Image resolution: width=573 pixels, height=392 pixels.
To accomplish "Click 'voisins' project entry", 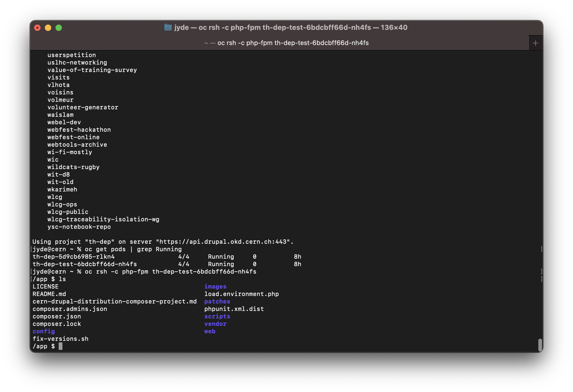I will (61, 93).
